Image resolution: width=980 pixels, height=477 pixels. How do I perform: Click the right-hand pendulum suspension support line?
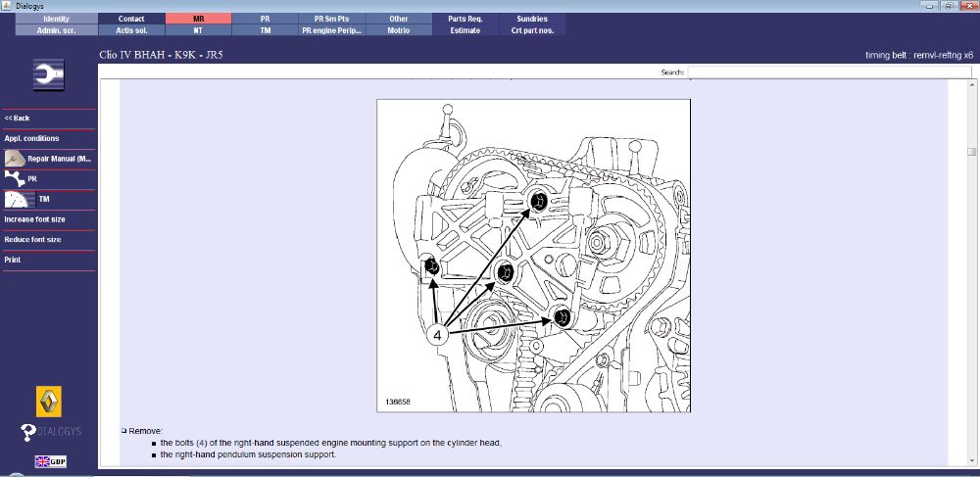pyautogui.click(x=248, y=454)
